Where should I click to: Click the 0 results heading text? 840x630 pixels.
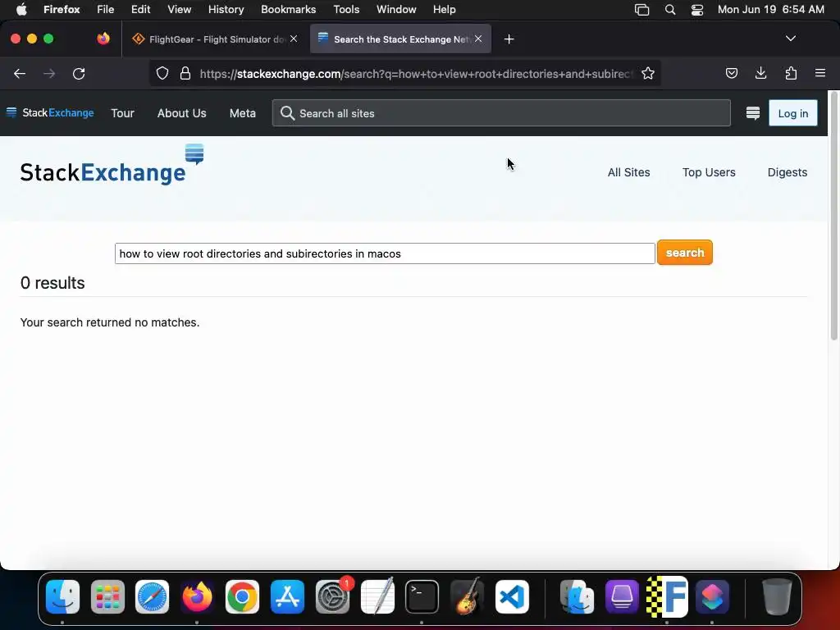(52, 283)
